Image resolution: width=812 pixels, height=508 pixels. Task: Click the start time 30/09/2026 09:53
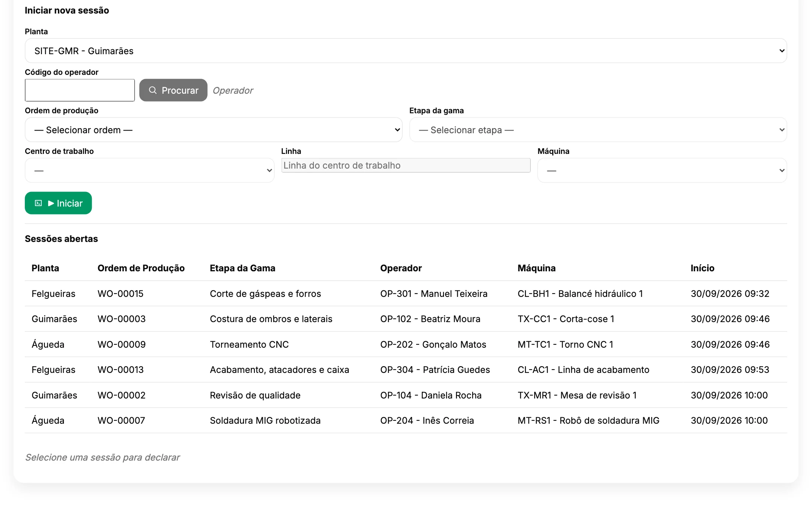coord(730,370)
